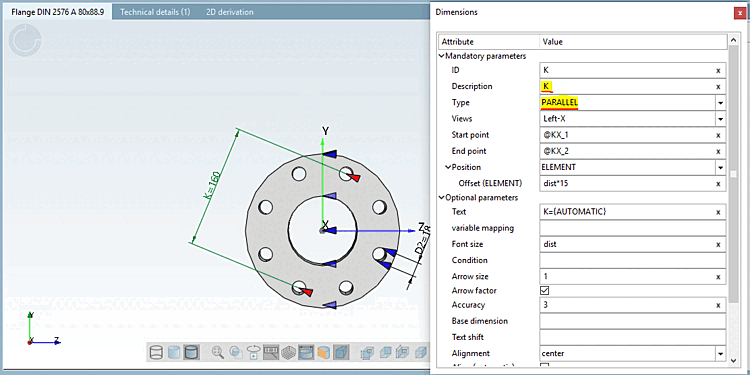Toggle the measurement ruler tool icon
Image resolution: width=750 pixels, height=375 pixels.
pos(271,353)
